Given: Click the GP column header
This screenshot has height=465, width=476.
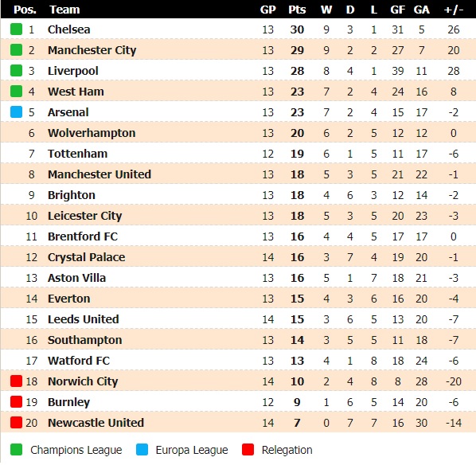Looking at the screenshot, I should coord(267,10).
